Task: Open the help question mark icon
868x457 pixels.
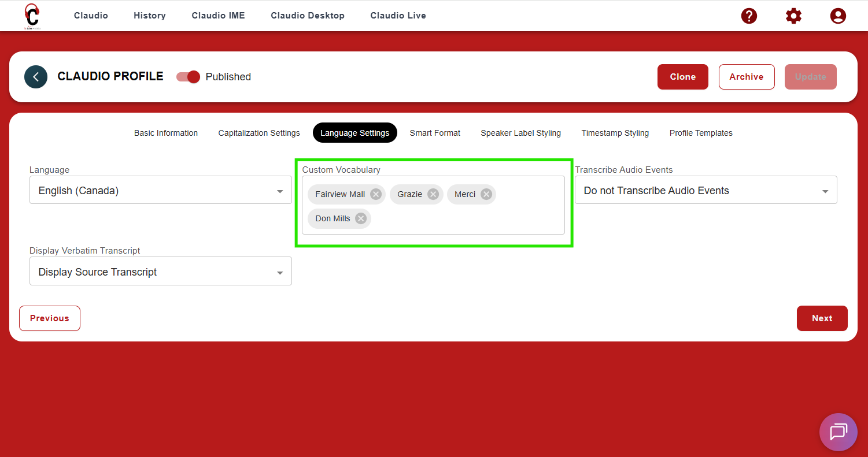Action: [x=749, y=16]
